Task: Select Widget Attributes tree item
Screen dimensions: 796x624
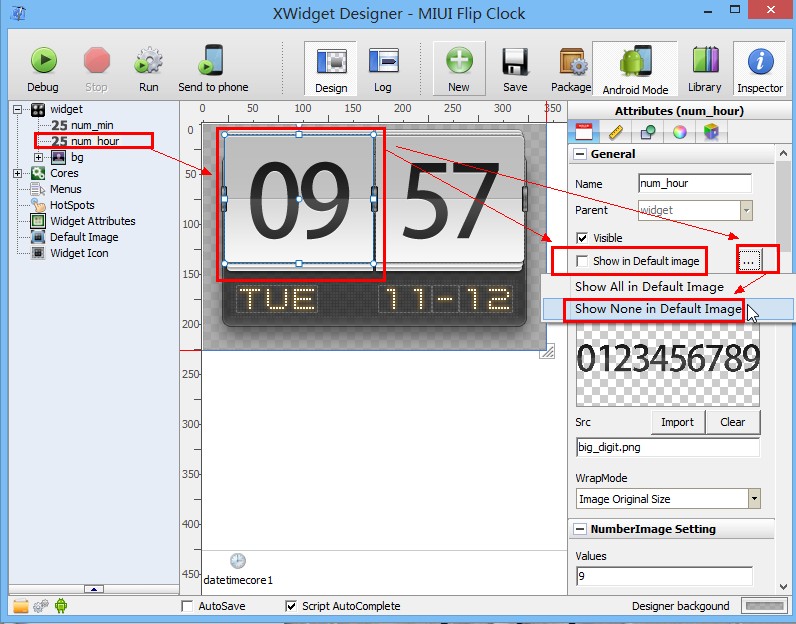Action: [x=93, y=221]
